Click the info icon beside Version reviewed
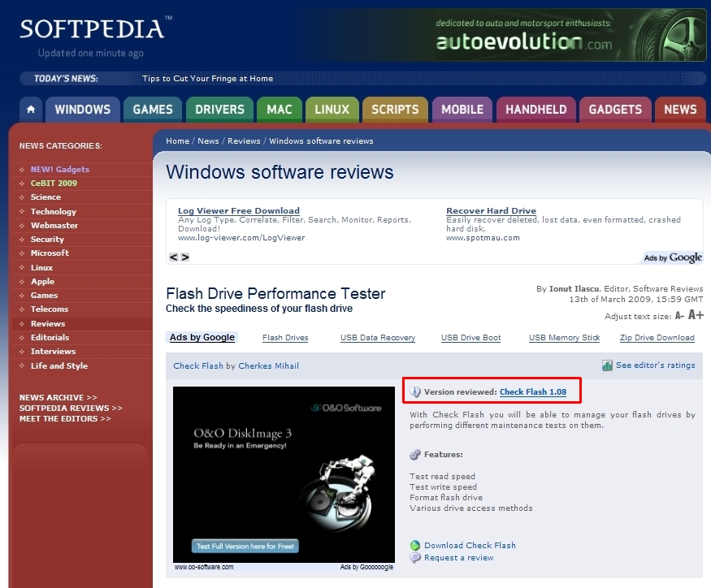The image size is (711, 588). tap(415, 391)
